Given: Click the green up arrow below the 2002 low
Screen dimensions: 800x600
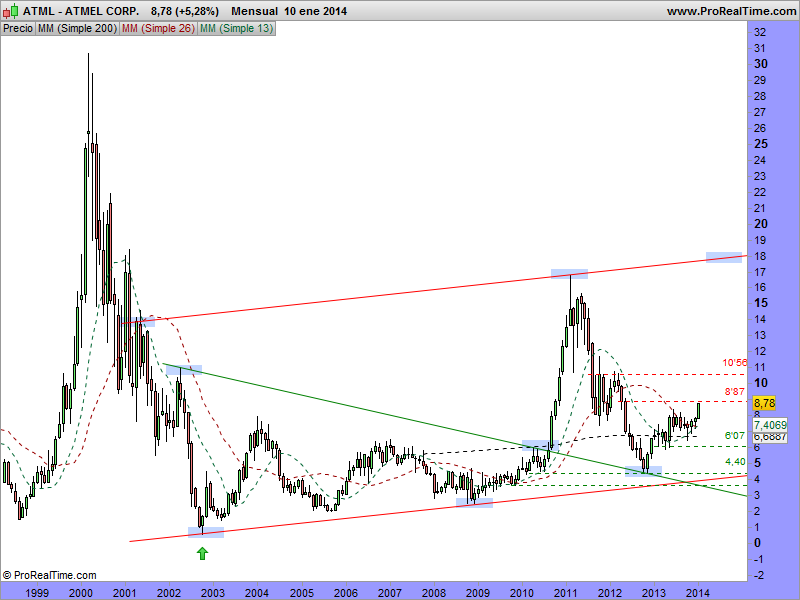Looking at the screenshot, I should coord(203,553).
